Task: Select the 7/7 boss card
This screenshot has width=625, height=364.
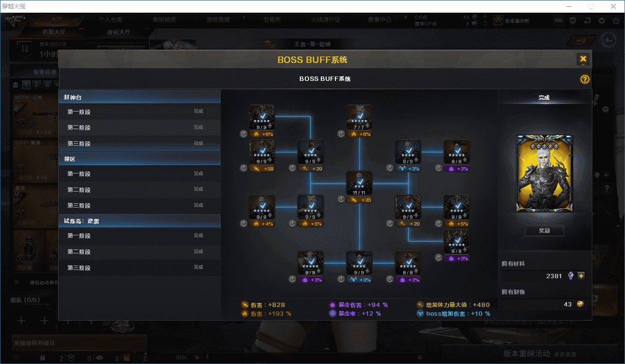Action: [359, 117]
